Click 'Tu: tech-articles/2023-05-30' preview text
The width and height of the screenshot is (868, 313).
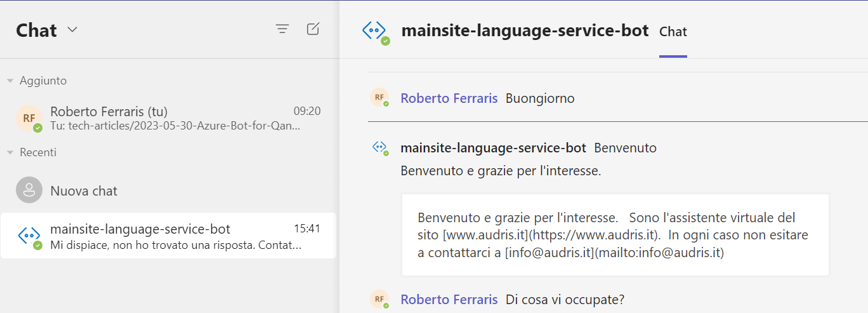point(174,126)
